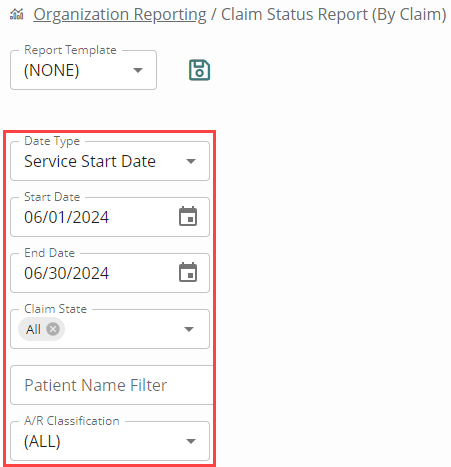This screenshot has width=451, height=467.
Task: Open the A/R Classification (ALL) dropdown
Action: 110,441
